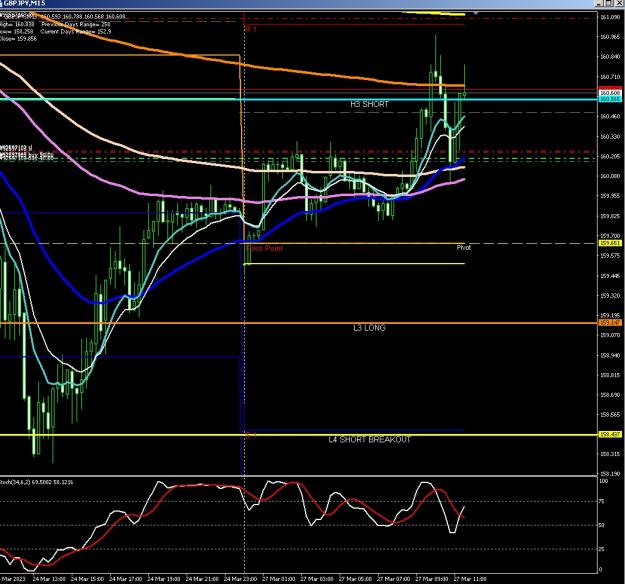Restore the GBPJPY,M15 chart window size

(610, 3)
